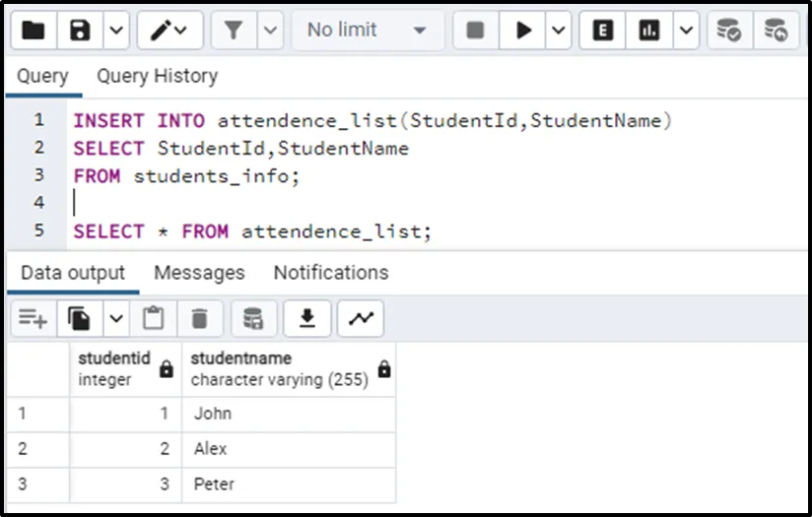Click the Explain Analyze chart icon
The height and width of the screenshot is (517, 812).
click(x=648, y=31)
